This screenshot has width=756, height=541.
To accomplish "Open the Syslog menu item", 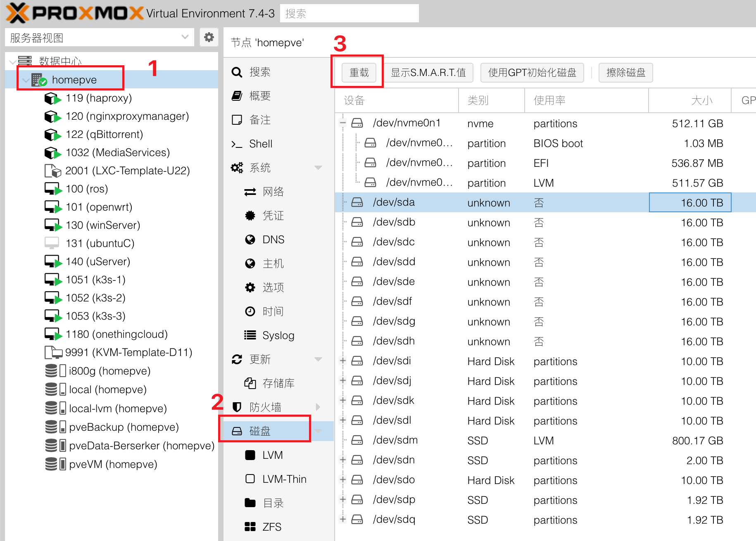I will click(x=278, y=335).
